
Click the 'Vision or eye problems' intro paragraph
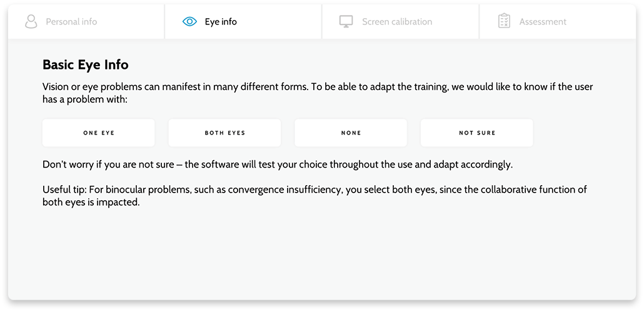318,93
